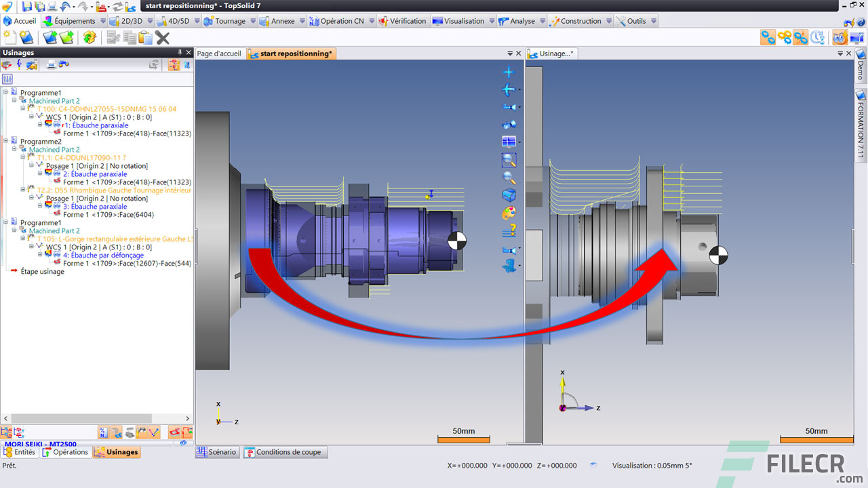Viewport: 868px width, 488px height.
Task: Click the Undo arrow icon
Action: pos(65,6)
